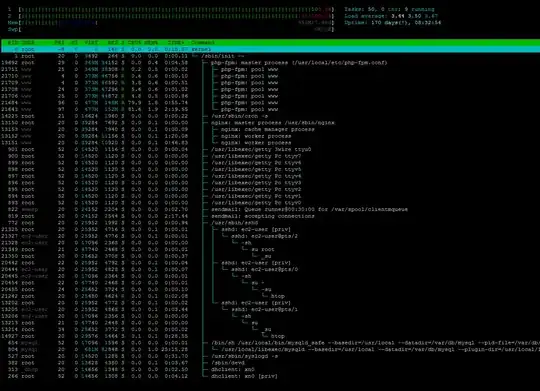The image size is (540, 391).
Task: Sort by the TIME+ column header
Action: pyautogui.click(x=176, y=42)
